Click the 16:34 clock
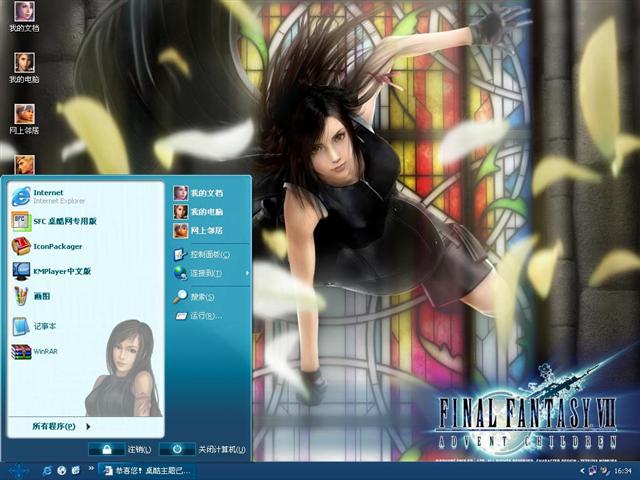The width and height of the screenshot is (640, 480). click(x=622, y=471)
